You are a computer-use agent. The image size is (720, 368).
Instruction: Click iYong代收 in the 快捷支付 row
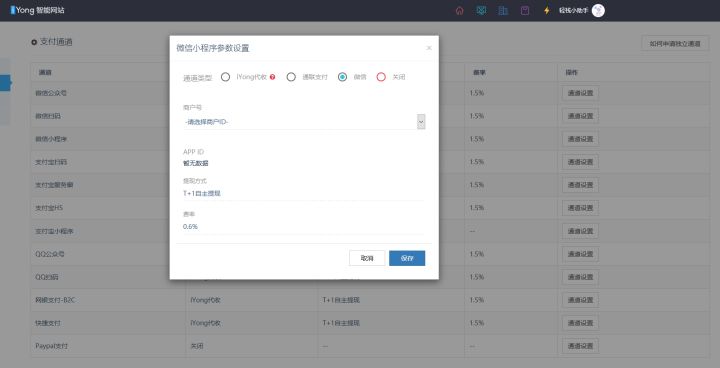[x=205, y=323]
